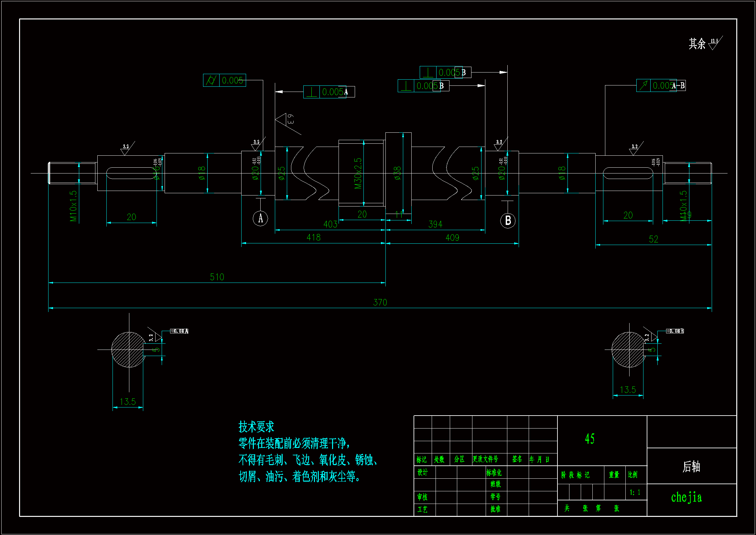Viewport: 756px width, 535px height.
Task: Click the overall length dimension 370
Action: (380, 302)
